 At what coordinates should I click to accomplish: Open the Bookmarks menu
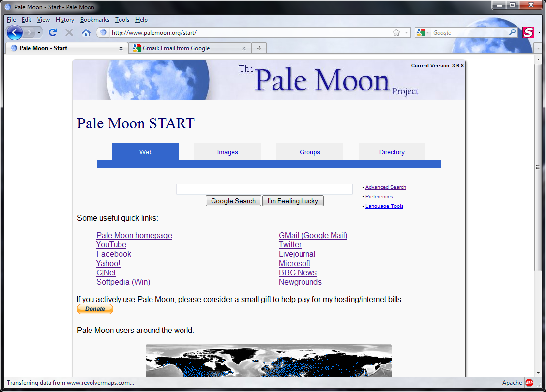[94, 20]
